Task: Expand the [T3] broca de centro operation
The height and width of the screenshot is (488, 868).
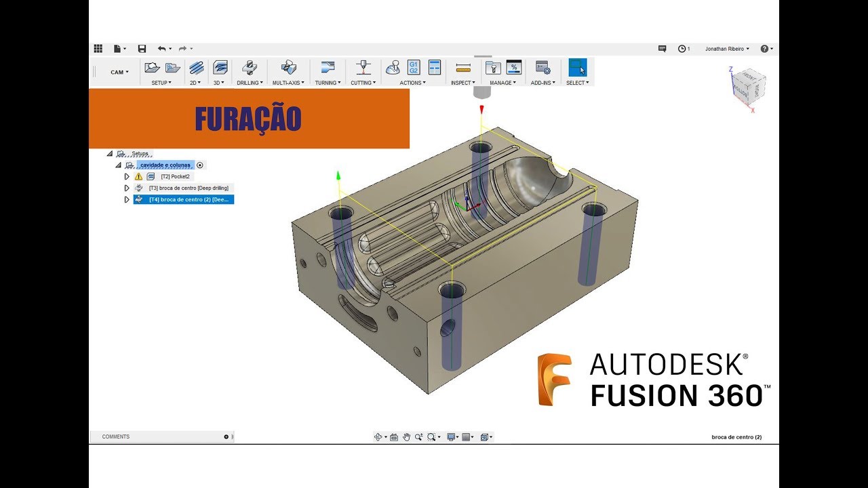Action: [127, 188]
